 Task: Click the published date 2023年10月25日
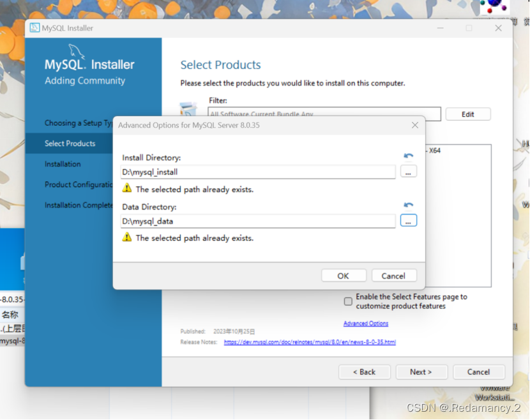click(234, 331)
